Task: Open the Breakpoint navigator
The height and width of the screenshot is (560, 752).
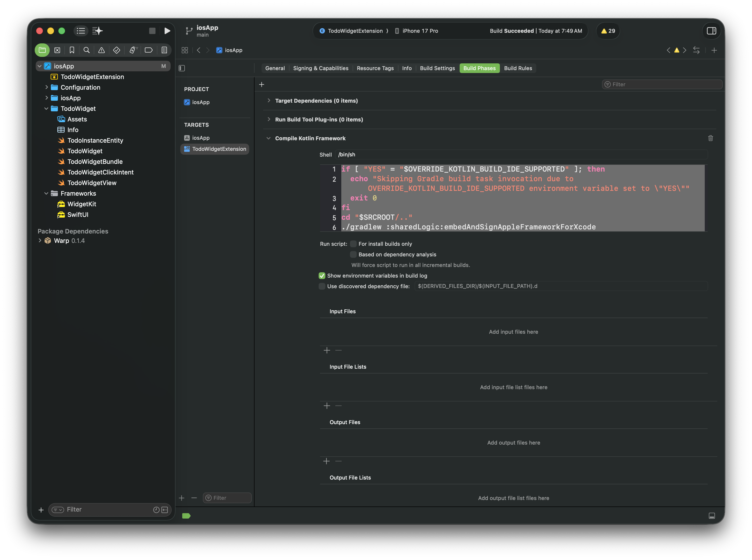Action: pos(148,50)
